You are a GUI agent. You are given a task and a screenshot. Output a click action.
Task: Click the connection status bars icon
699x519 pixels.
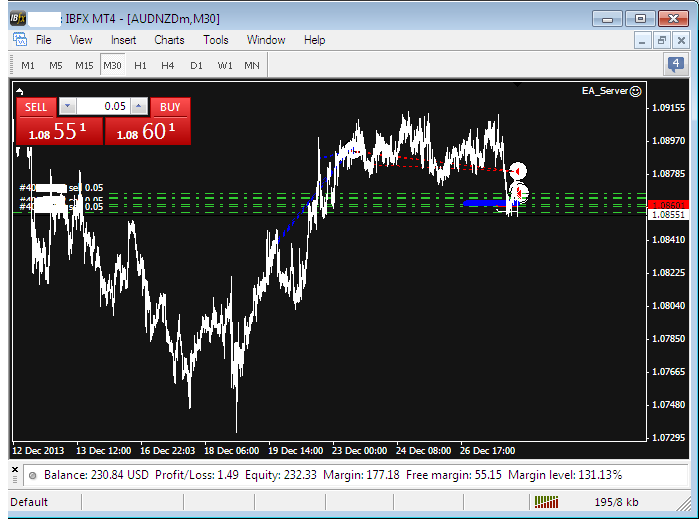(547, 501)
